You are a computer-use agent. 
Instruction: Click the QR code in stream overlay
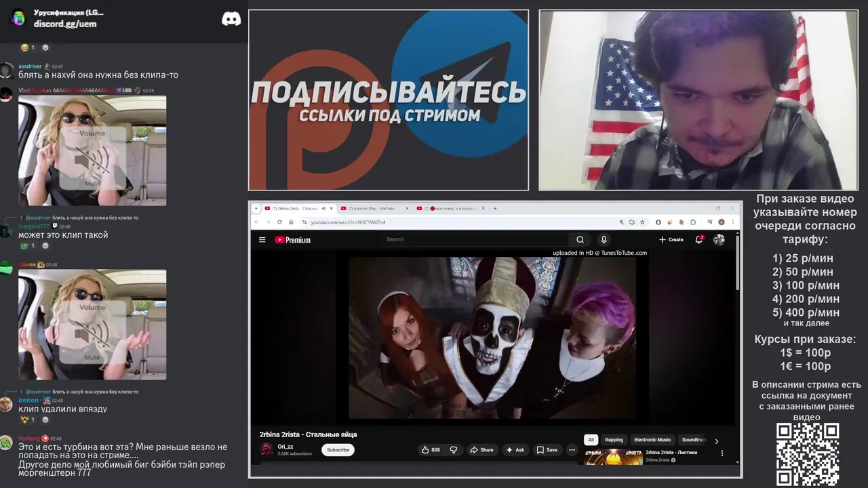tap(808, 454)
